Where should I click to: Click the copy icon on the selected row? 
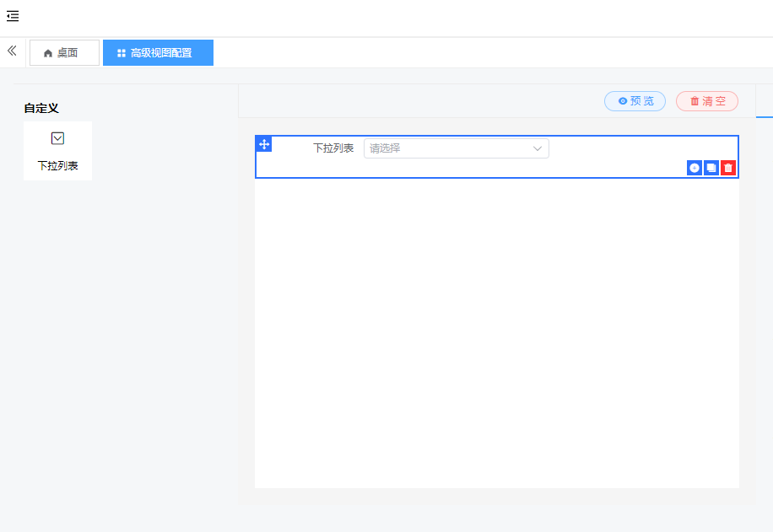tap(711, 168)
